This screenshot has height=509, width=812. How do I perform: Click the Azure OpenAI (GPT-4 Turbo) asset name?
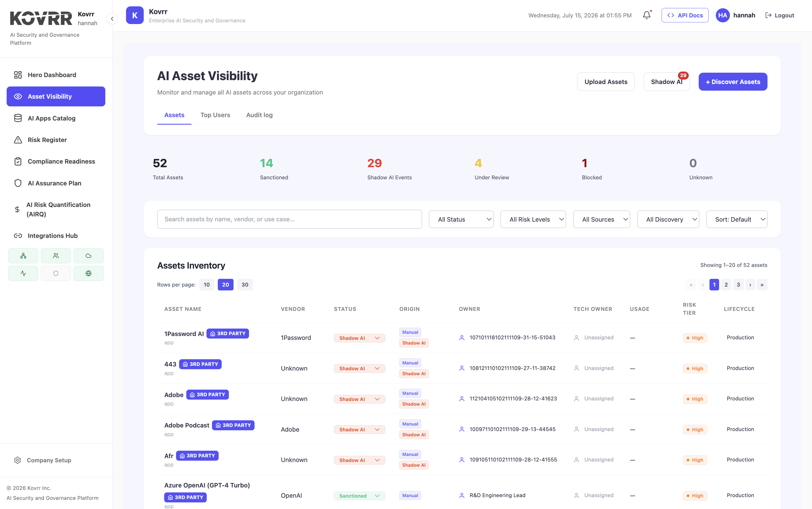coord(207,485)
